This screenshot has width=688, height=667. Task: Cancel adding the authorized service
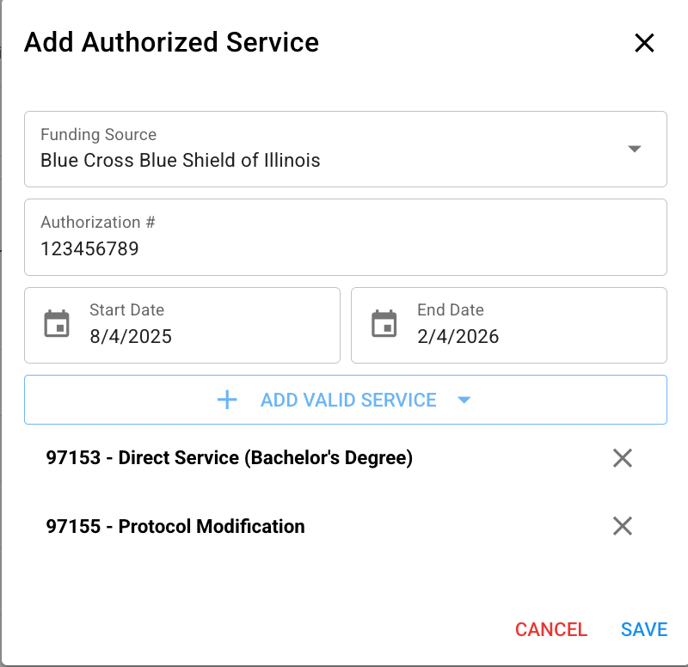pyautogui.click(x=551, y=629)
